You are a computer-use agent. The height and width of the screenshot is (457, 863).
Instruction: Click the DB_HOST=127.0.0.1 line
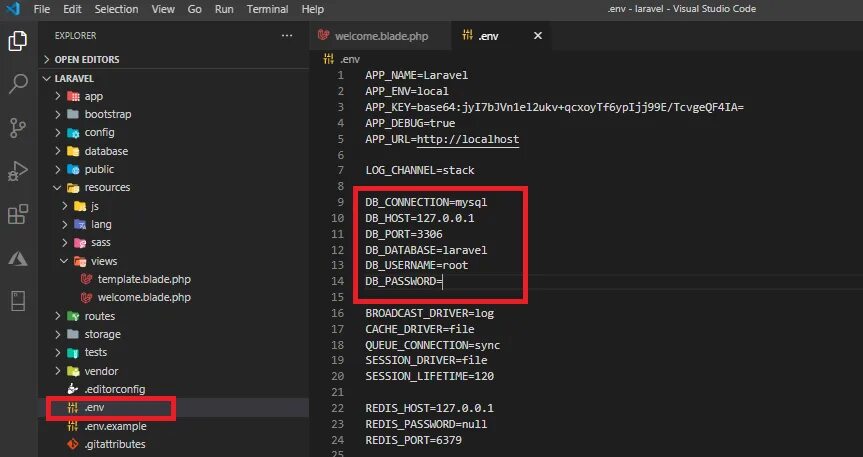(x=419, y=218)
